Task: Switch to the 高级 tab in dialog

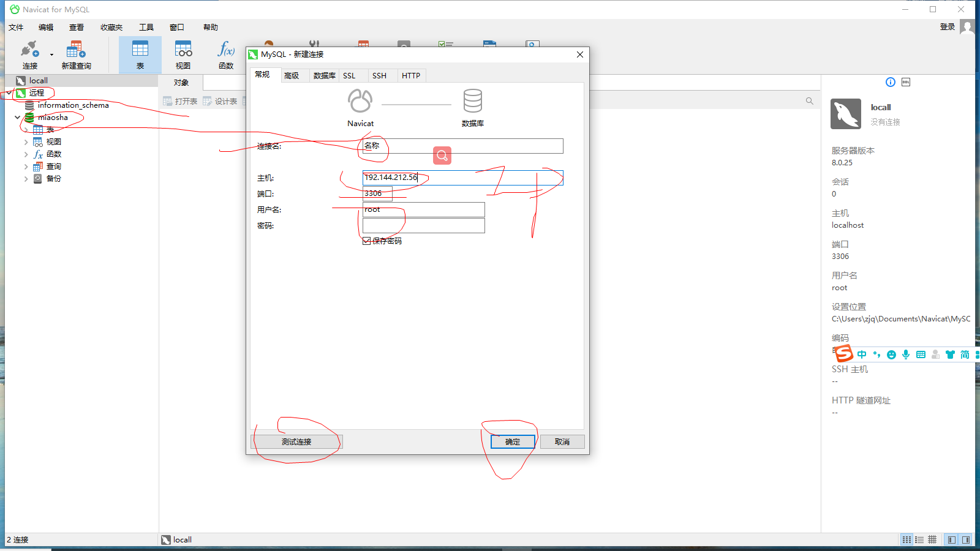Action: coord(292,75)
